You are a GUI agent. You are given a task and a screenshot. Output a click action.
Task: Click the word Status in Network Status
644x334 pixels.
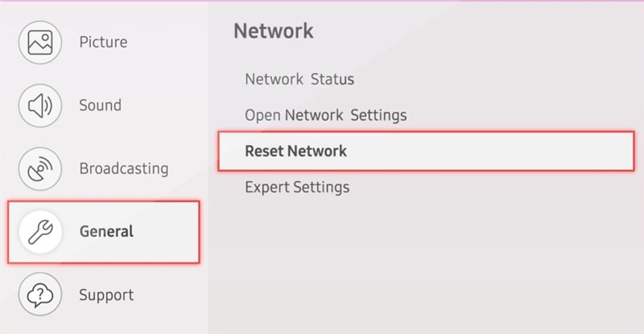pyautogui.click(x=332, y=79)
